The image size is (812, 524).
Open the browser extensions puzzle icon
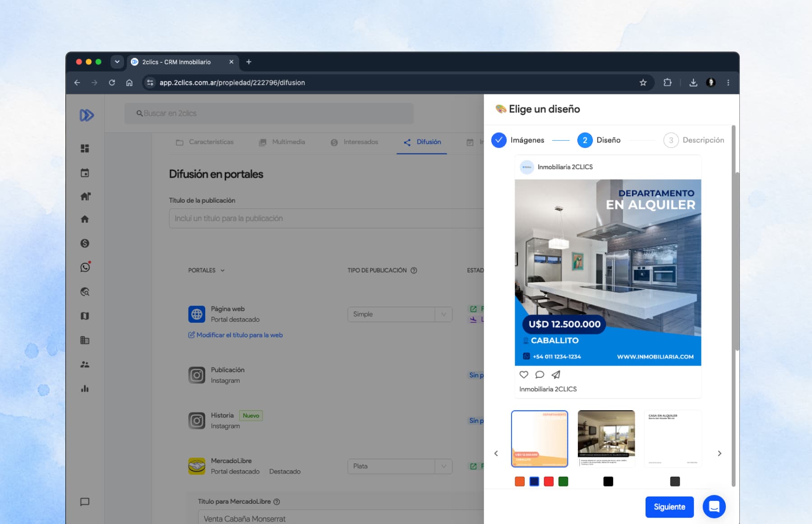click(x=668, y=83)
